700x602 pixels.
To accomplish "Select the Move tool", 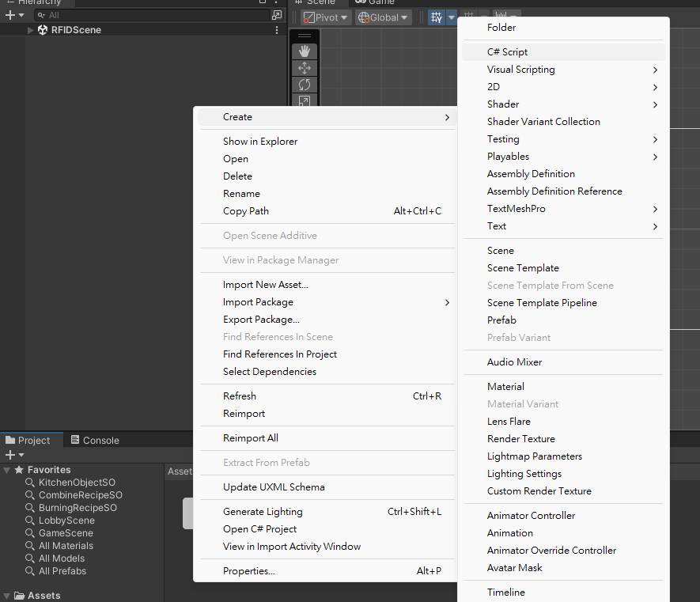I will coord(305,68).
